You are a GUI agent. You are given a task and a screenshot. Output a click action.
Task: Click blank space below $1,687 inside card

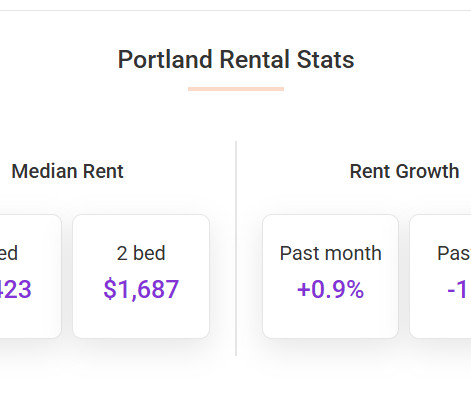pos(141,319)
